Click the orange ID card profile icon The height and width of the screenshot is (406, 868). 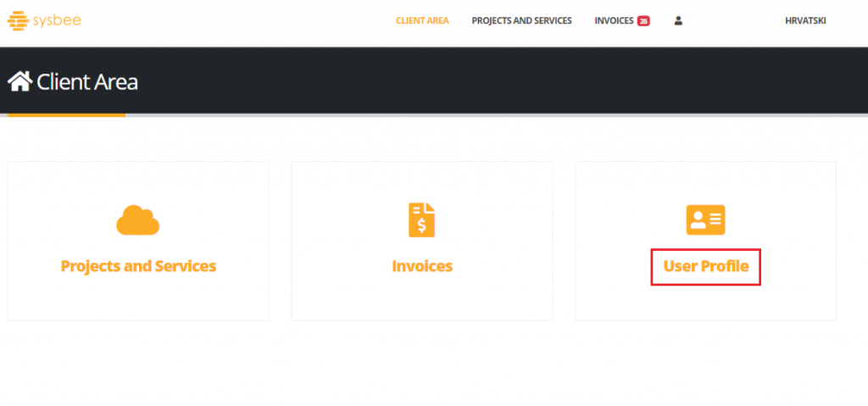705,220
